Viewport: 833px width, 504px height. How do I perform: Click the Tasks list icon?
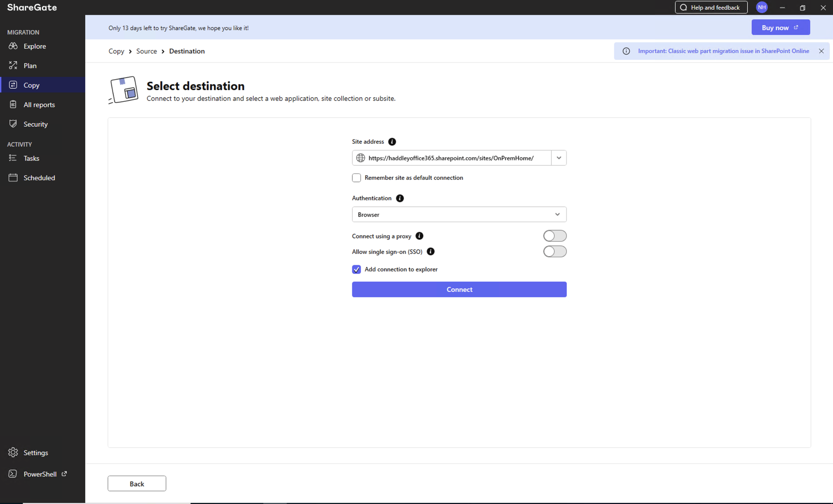pyautogui.click(x=13, y=158)
